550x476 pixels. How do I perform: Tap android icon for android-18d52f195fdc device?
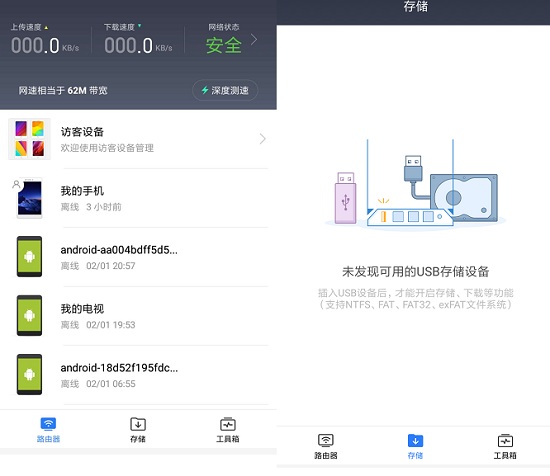pos(29,375)
